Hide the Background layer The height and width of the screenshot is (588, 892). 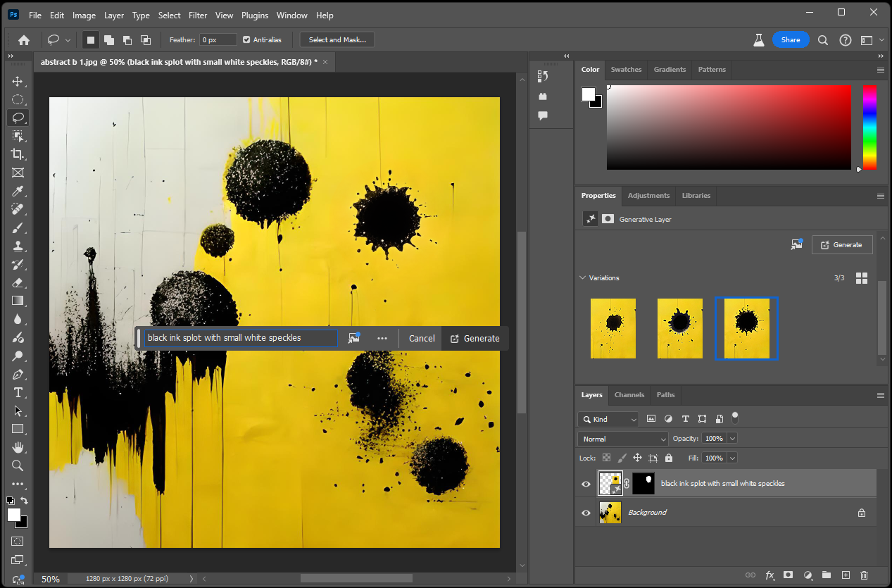tap(586, 513)
